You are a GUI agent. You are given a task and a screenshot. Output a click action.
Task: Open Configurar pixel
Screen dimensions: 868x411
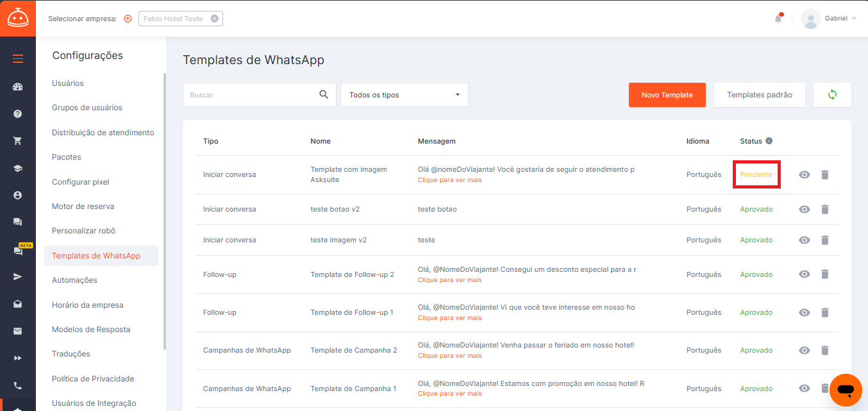point(81,182)
